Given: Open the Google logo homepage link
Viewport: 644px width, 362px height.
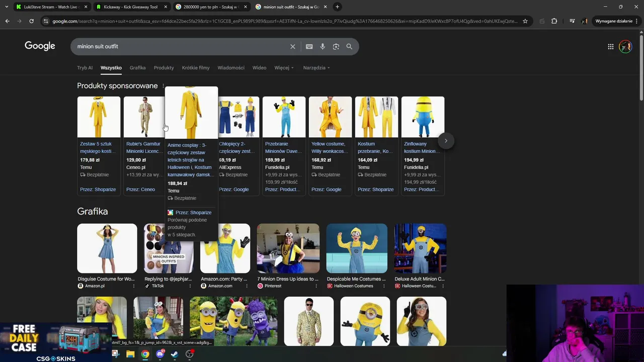Looking at the screenshot, I should click(40, 46).
